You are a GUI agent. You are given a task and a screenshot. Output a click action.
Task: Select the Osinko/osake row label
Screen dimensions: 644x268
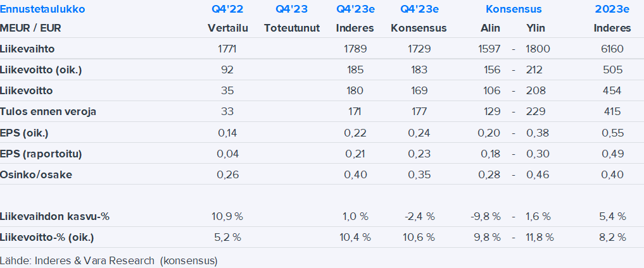tap(36, 174)
